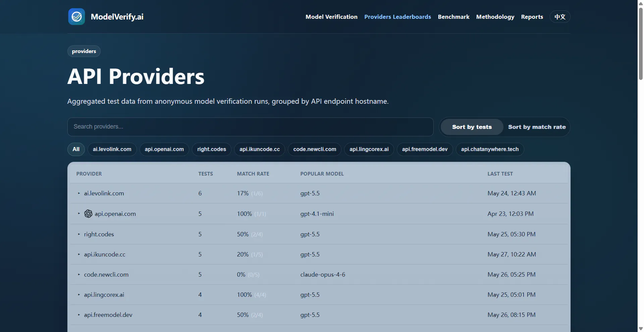Click the ai.levolink.com provider name
644x332 pixels.
[104, 193]
